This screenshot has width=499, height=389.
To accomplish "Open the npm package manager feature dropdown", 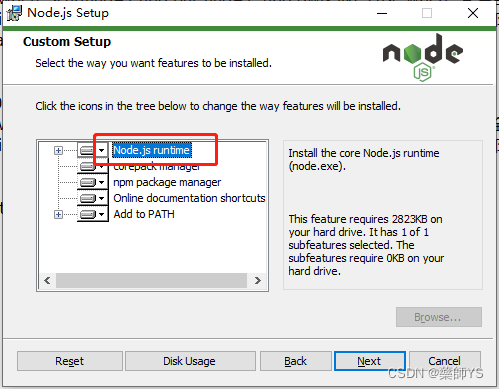I will [x=93, y=182].
